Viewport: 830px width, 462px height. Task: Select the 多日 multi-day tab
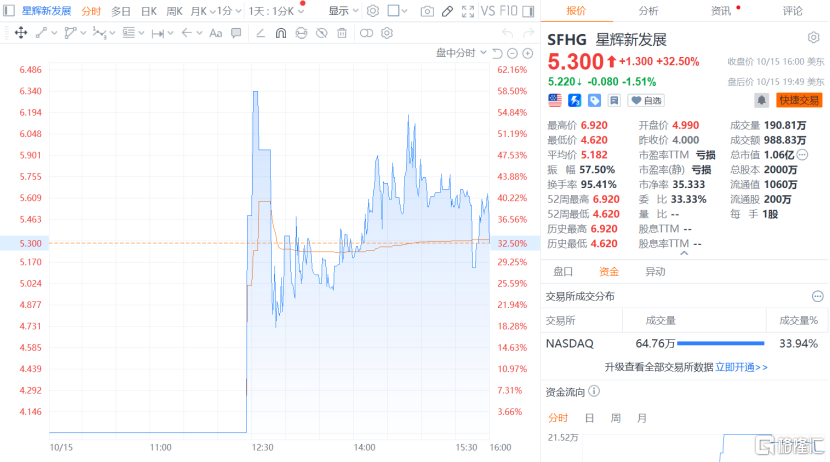point(121,11)
